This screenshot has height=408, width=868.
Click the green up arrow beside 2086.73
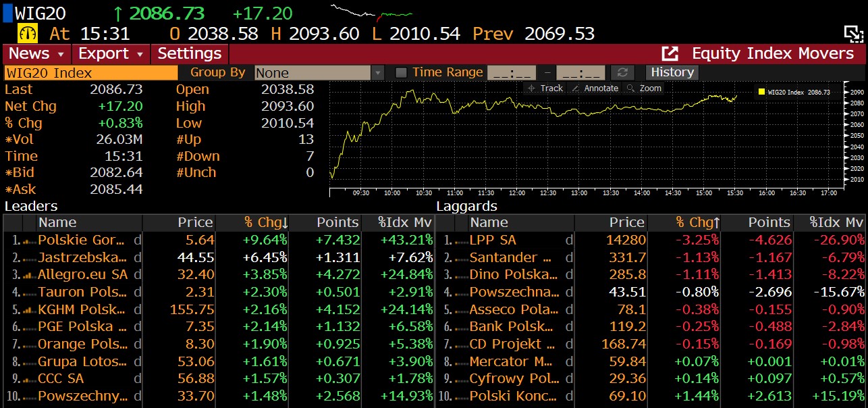point(119,14)
